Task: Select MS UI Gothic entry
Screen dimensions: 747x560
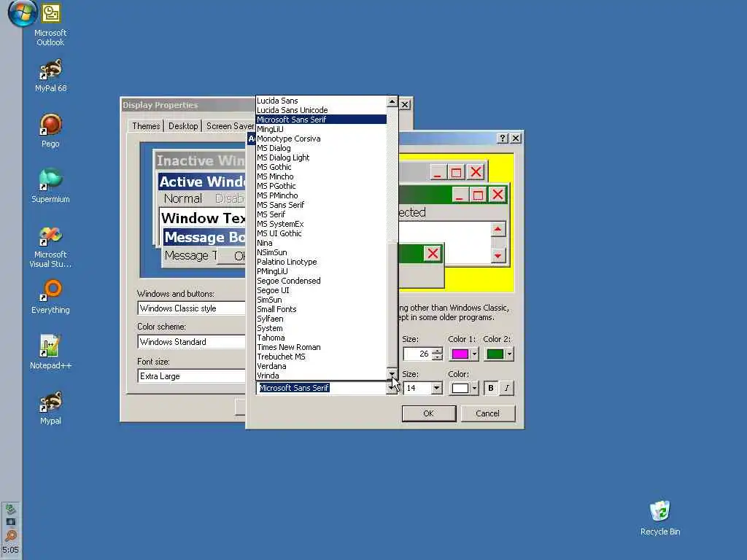Action: tap(321, 233)
